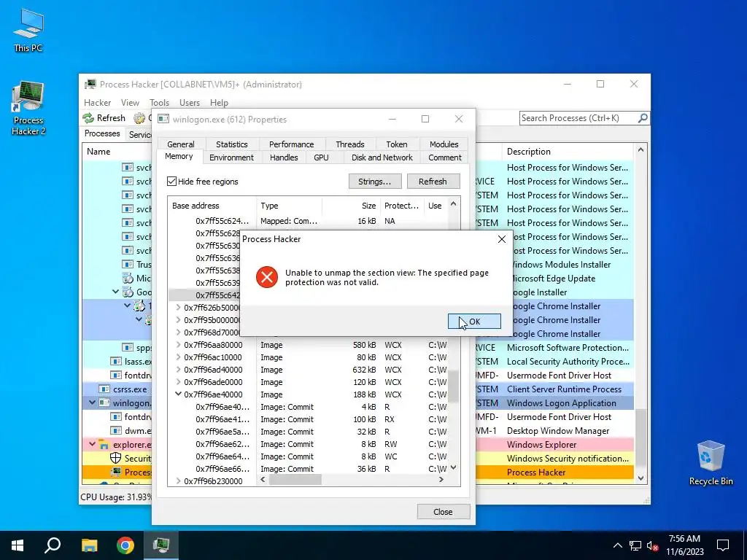Click the Refresh button in the Memory tab
This screenshot has height=560, width=747.
[x=433, y=182]
